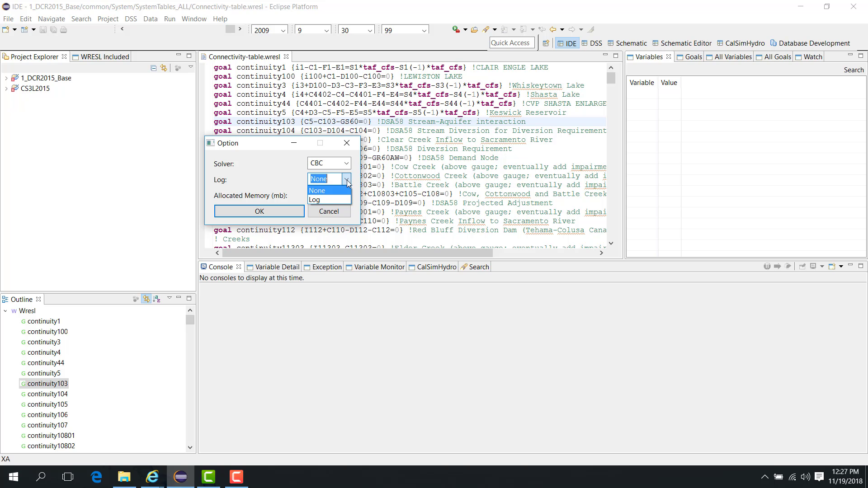The width and height of the screenshot is (868, 488).
Task: Toggle Link with Editor in Outline
Action: tap(146, 299)
